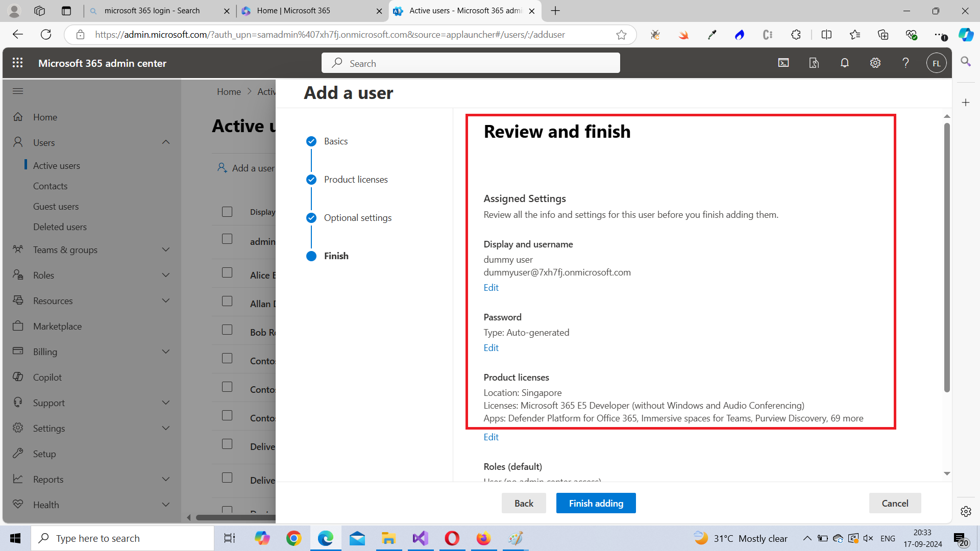The image size is (980, 551).
Task: Open the app launcher waffle icon
Action: coord(17,63)
